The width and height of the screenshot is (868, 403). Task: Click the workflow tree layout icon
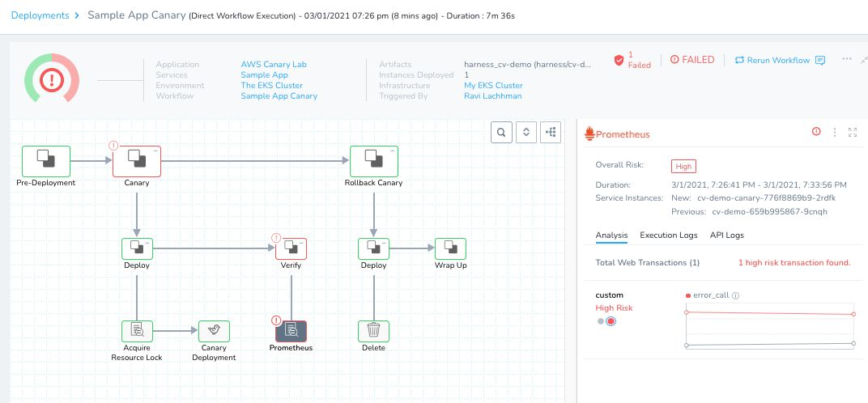[x=551, y=132]
